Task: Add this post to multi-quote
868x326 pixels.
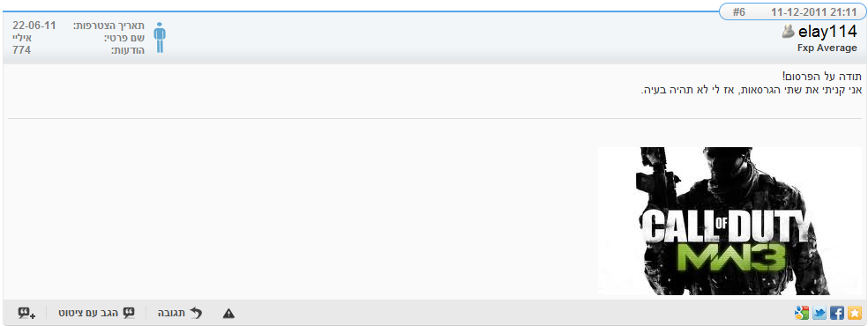Action: tap(26, 314)
